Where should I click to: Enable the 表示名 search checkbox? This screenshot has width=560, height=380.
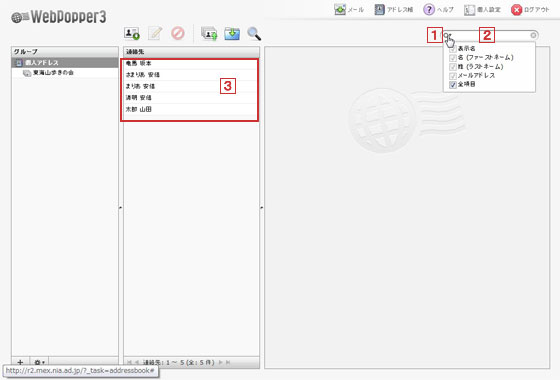453,49
